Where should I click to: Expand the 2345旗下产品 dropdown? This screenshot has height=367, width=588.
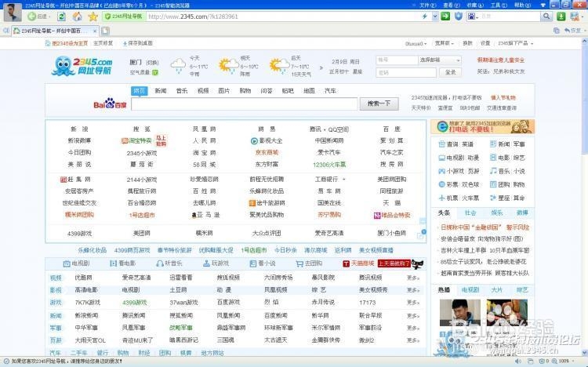pos(515,44)
